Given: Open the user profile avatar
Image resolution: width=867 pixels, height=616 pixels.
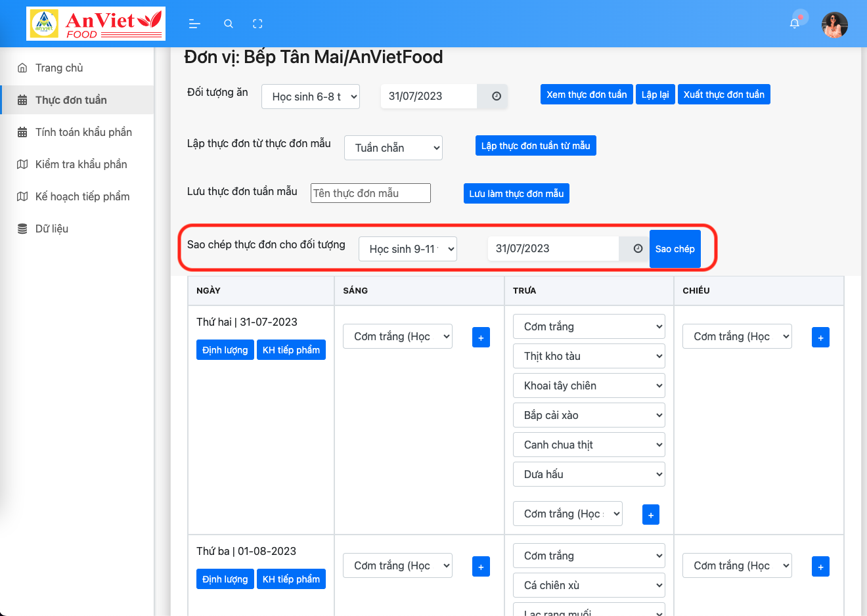Looking at the screenshot, I should tap(834, 25).
